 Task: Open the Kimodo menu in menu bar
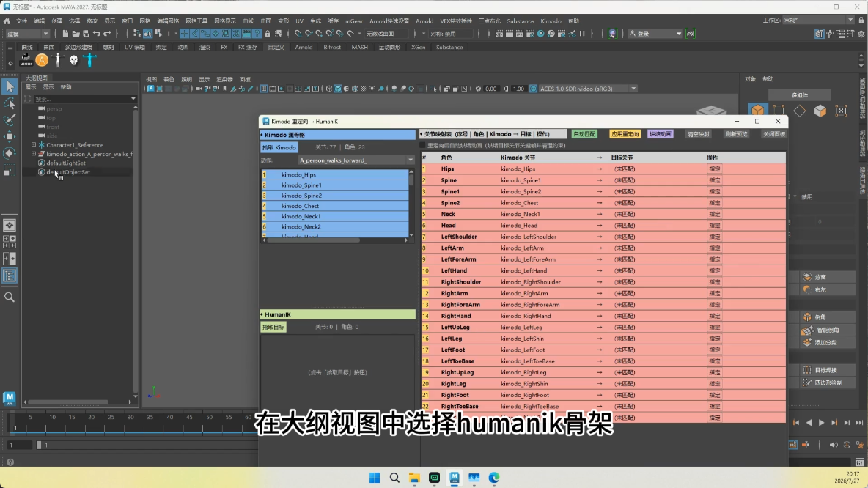pos(551,21)
